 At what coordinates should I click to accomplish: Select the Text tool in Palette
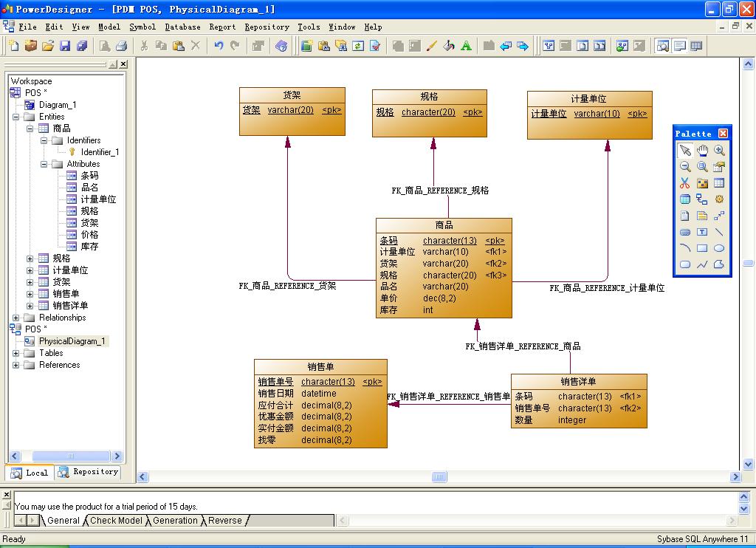703,232
